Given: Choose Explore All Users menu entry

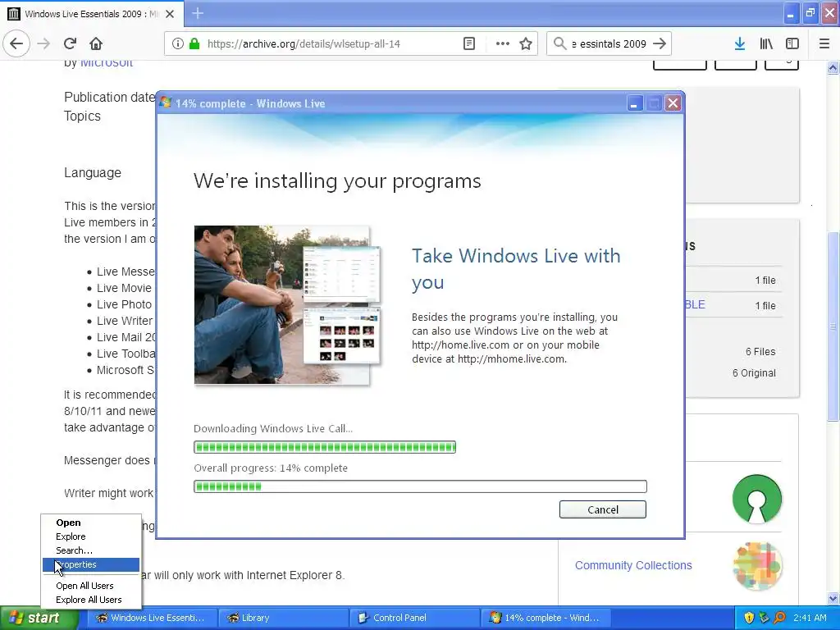Looking at the screenshot, I should point(91,600).
